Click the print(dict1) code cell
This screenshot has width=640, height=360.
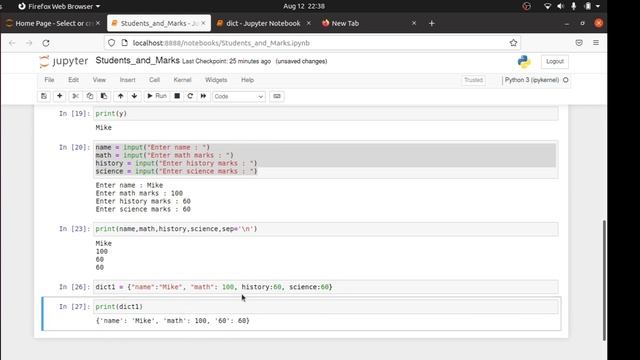[x=326, y=307]
